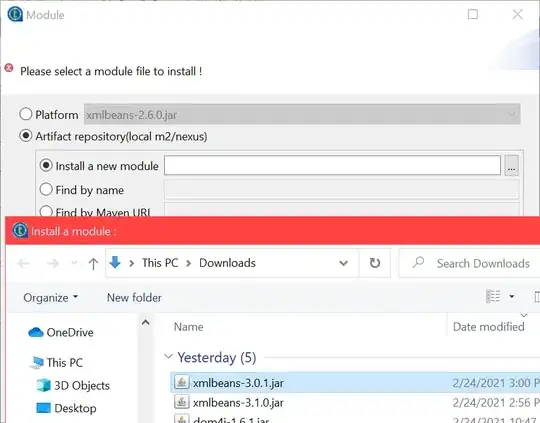
Task: Click the xmlbeans-3.1.0.jar file icon
Action: 181,402
